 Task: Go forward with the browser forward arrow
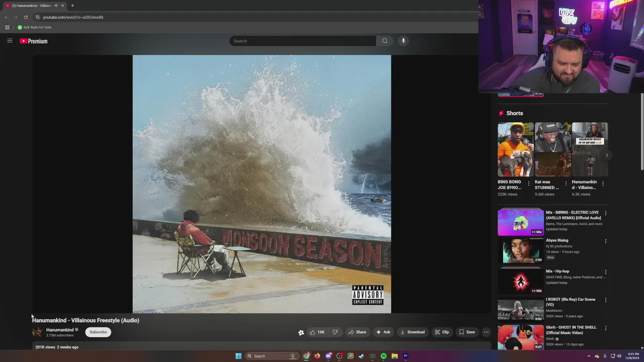(x=16, y=17)
